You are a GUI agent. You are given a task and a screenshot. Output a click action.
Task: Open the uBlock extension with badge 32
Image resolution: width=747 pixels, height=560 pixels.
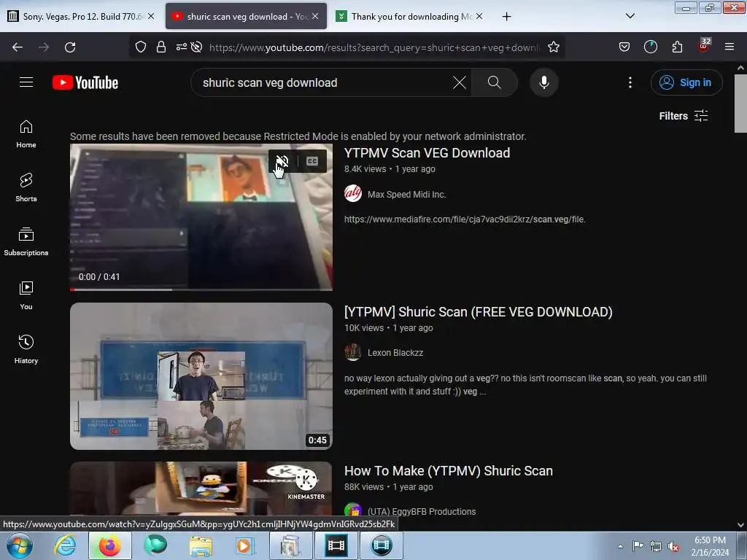(x=704, y=46)
